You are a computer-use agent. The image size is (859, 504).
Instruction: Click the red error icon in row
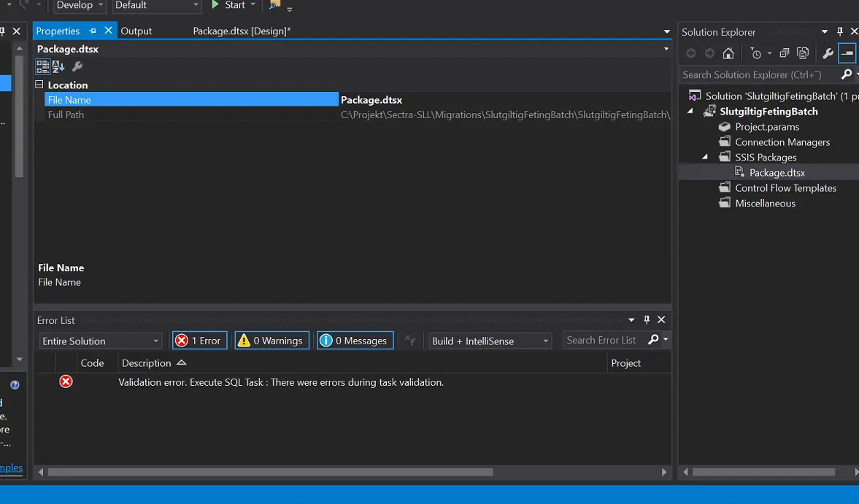click(x=66, y=381)
